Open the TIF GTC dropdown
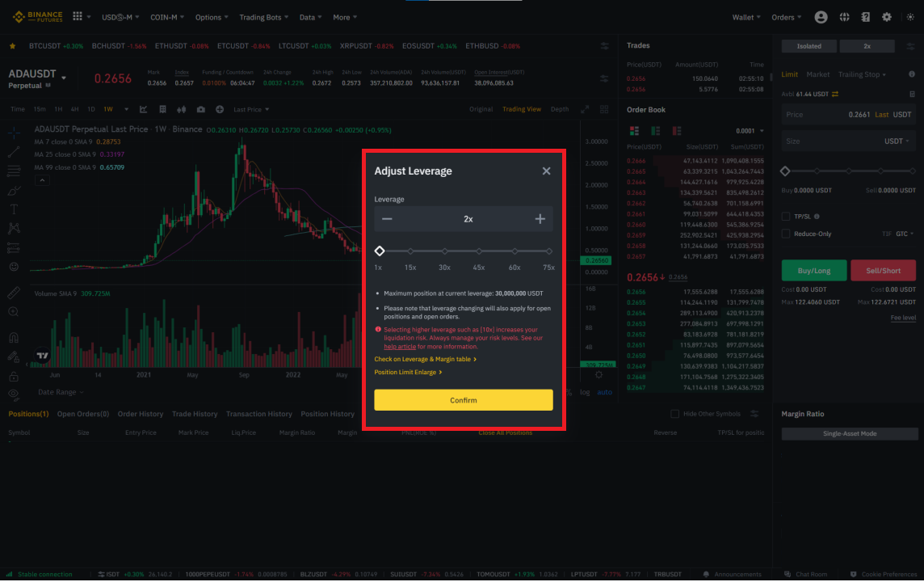Screen dimensions: 924x582 coord(905,234)
